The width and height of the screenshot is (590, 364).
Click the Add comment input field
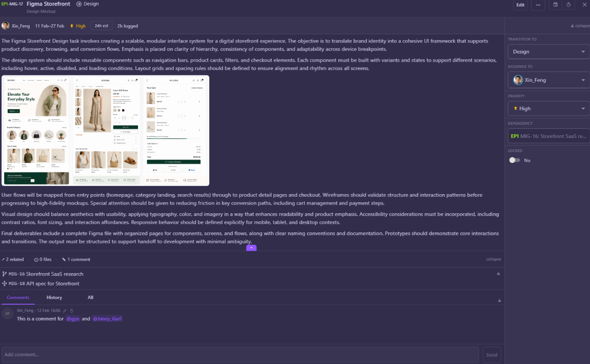[238, 354]
